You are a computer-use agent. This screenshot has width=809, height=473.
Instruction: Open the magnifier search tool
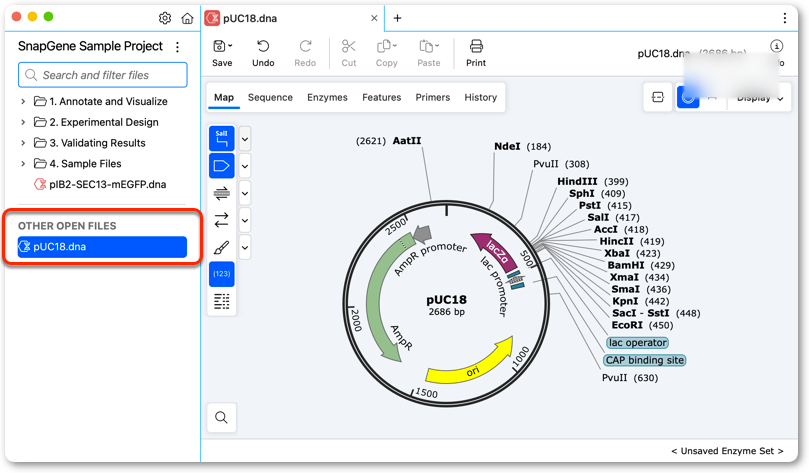221,417
